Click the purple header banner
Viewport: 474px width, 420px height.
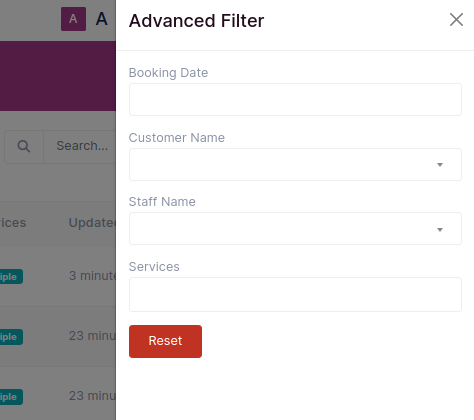(58, 76)
